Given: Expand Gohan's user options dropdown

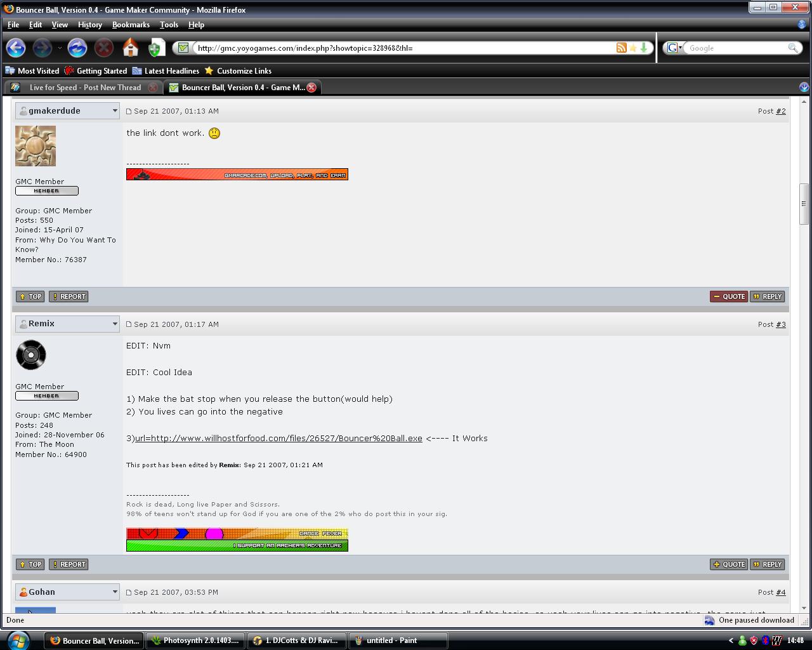Looking at the screenshot, I should pyautogui.click(x=115, y=592).
